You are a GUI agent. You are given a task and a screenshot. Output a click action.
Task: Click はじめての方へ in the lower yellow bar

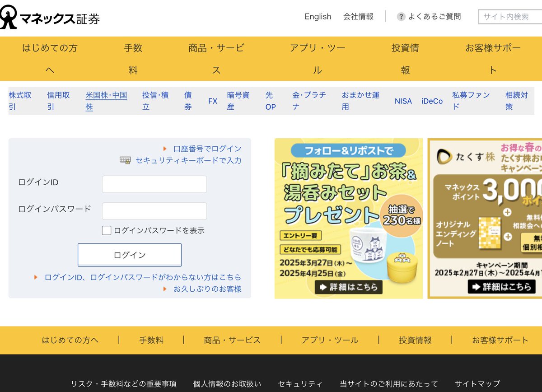70,341
